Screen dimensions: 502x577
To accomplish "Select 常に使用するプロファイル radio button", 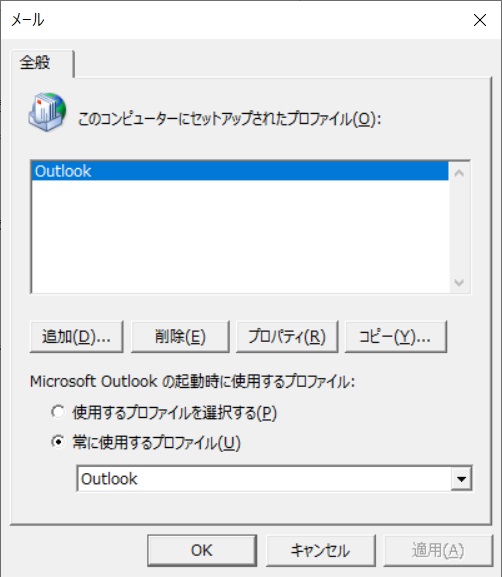I will click(58, 442).
